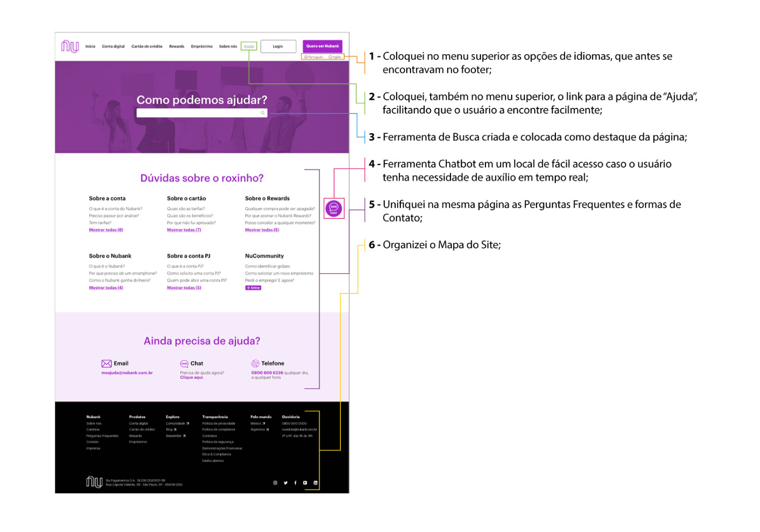This screenshot has width=760, height=532.
Task: Open Imprensa link in the footer
Action: (x=93, y=448)
